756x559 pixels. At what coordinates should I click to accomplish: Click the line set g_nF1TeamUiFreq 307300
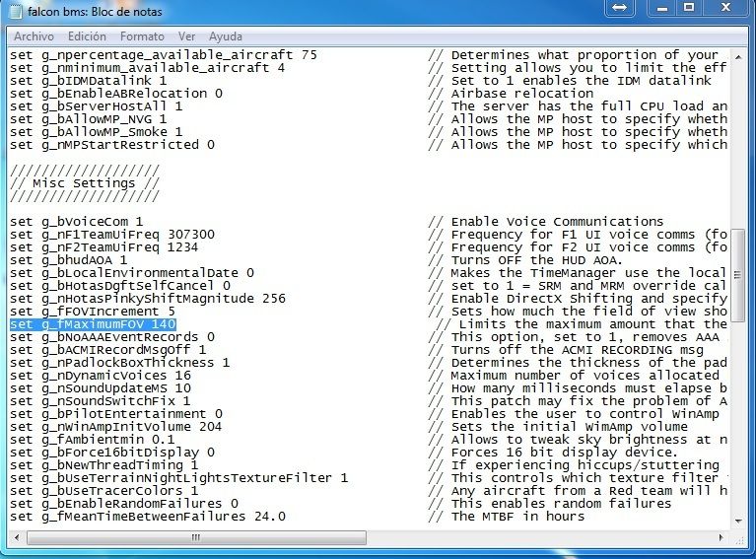coord(111,235)
